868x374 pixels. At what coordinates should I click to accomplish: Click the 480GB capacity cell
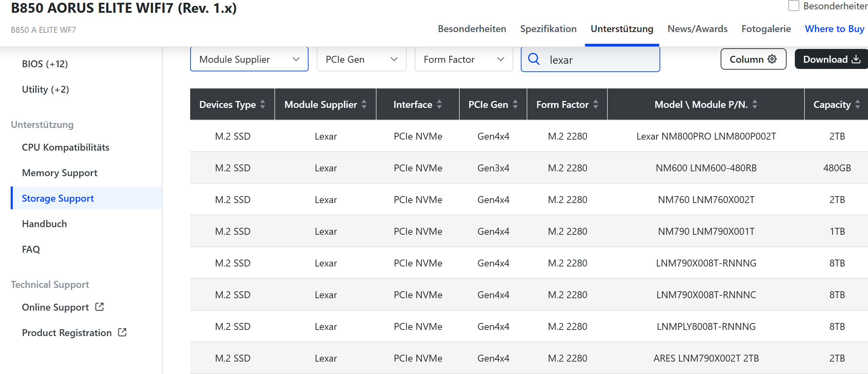click(x=837, y=168)
